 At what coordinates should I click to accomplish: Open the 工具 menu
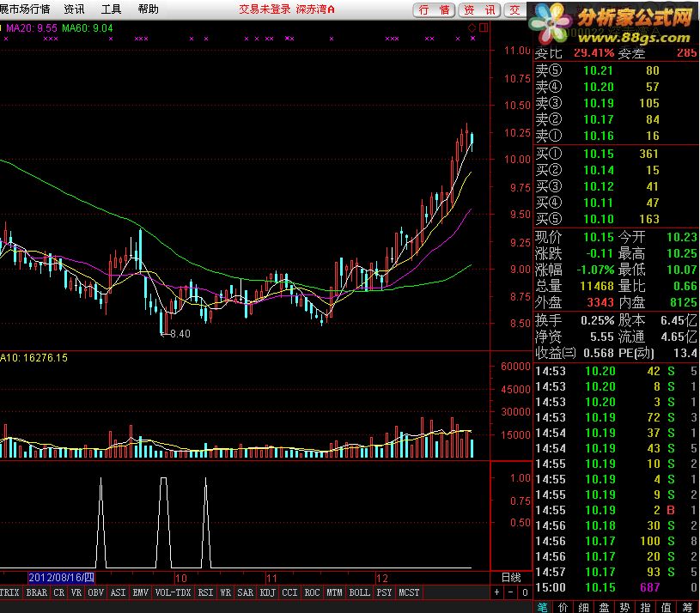tap(111, 9)
